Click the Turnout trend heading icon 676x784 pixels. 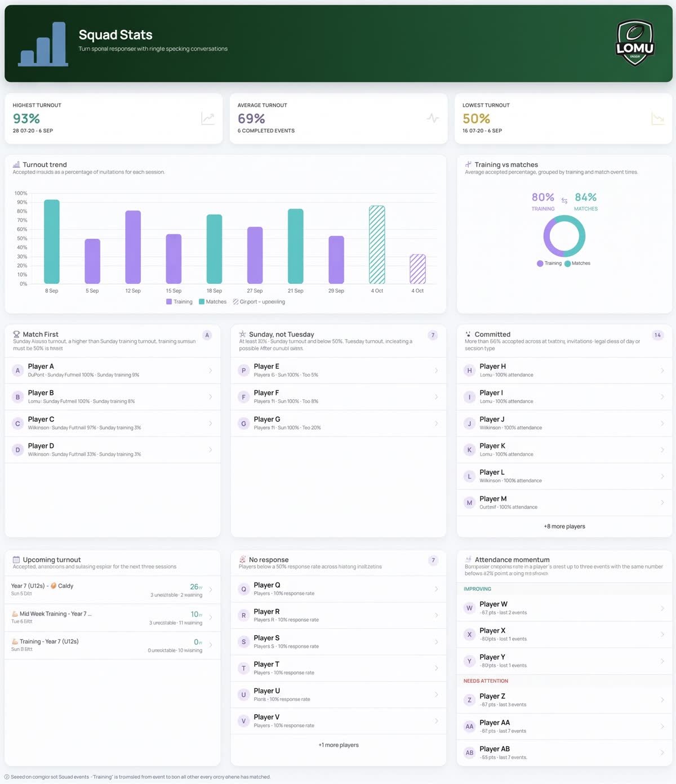click(x=16, y=164)
